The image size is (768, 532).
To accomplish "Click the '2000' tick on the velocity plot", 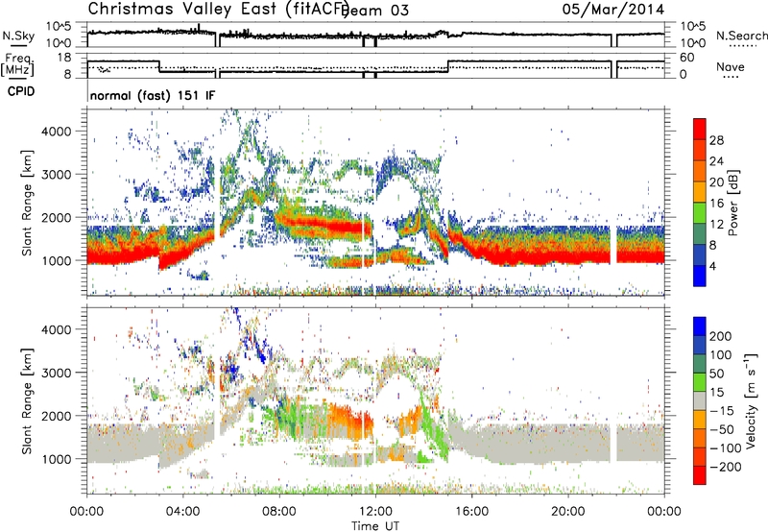I will [x=56, y=416].
